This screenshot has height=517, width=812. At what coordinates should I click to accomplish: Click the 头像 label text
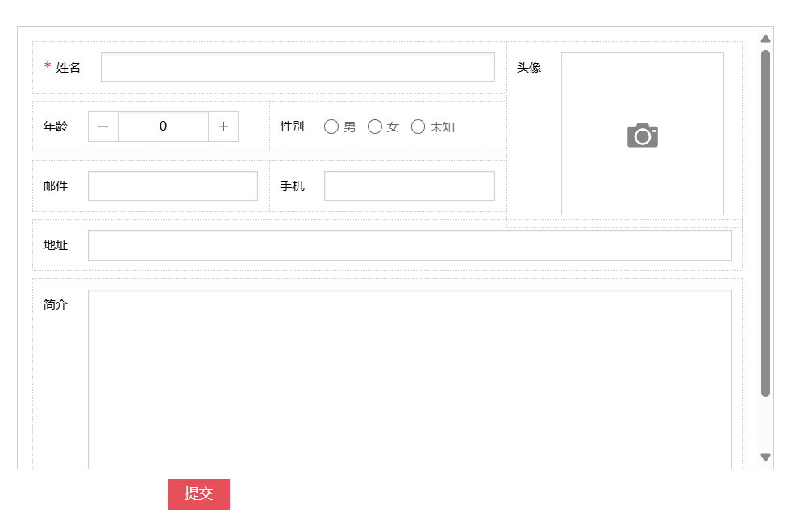point(529,67)
